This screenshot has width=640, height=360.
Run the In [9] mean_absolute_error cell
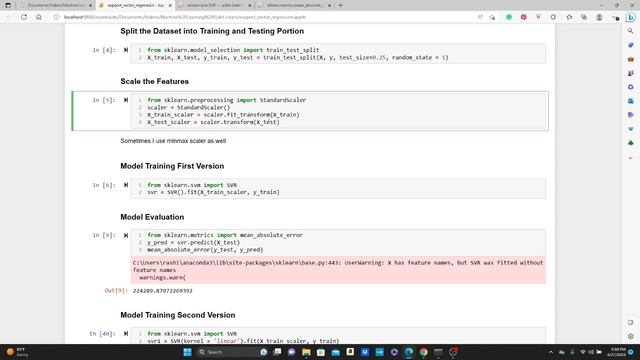pyautogui.click(x=126, y=236)
